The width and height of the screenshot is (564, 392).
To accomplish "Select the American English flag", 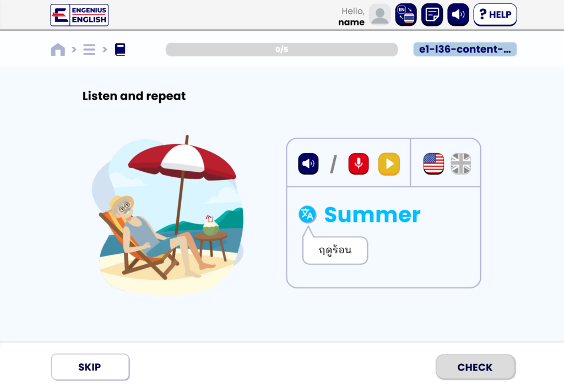I will click(433, 164).
